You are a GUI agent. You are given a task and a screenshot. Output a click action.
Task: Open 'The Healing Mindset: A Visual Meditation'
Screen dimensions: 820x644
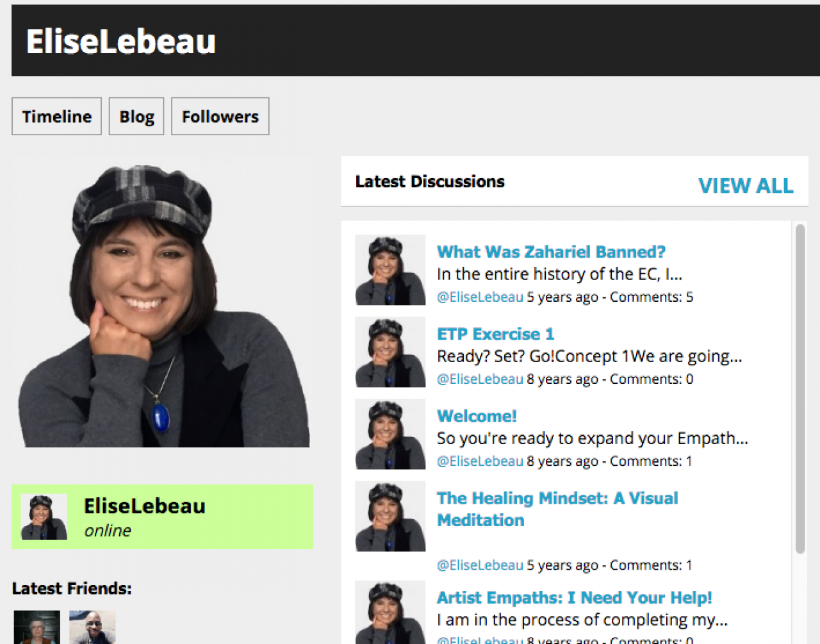pyautogui.click(x=557, y=509)
